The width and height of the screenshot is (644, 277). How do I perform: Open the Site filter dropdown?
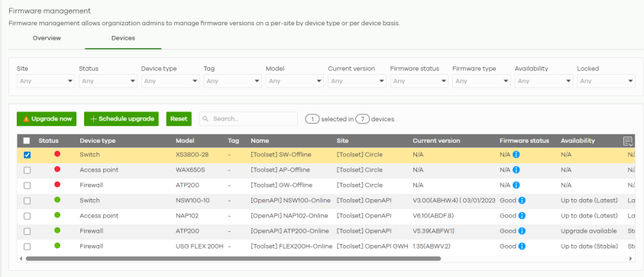[x=46, y=81]
